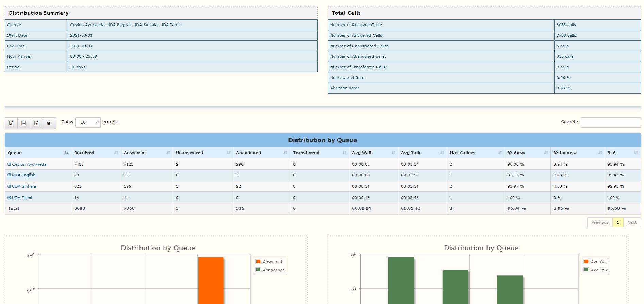Click the orange Answered bar in chart
Screen dimensions: 644x304
pos(211,281)
